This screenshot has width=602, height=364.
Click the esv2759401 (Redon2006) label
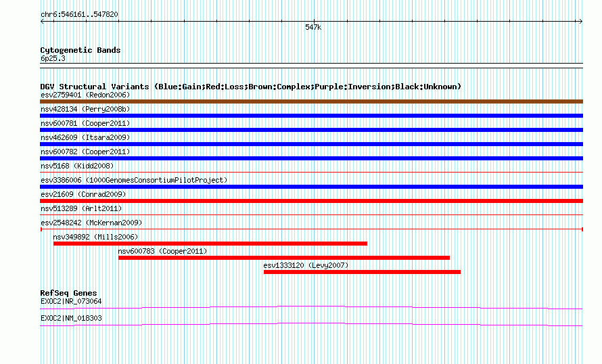coord(85,95)
